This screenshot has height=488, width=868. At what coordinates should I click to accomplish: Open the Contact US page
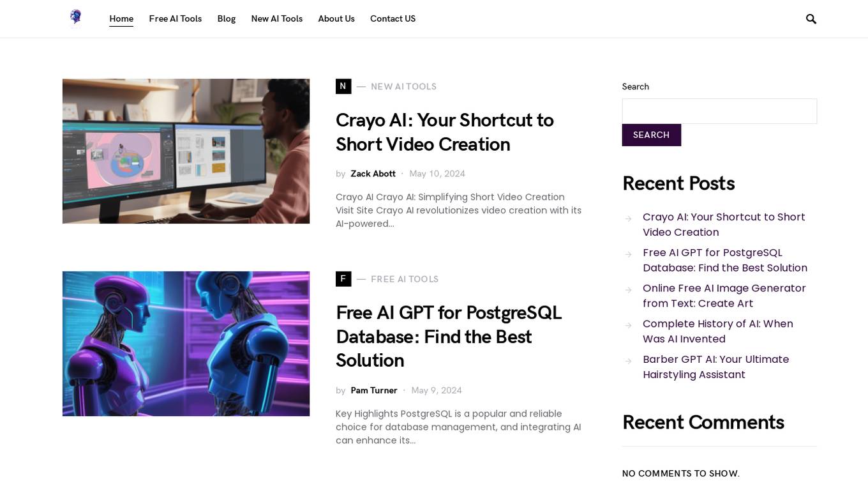[x=393, y=19]
